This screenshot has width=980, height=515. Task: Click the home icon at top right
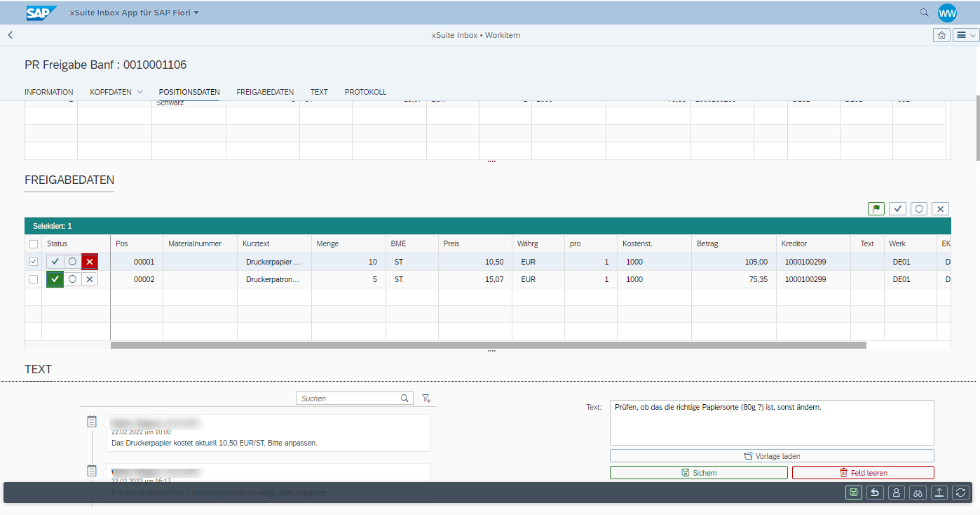(x=941, y=35)
